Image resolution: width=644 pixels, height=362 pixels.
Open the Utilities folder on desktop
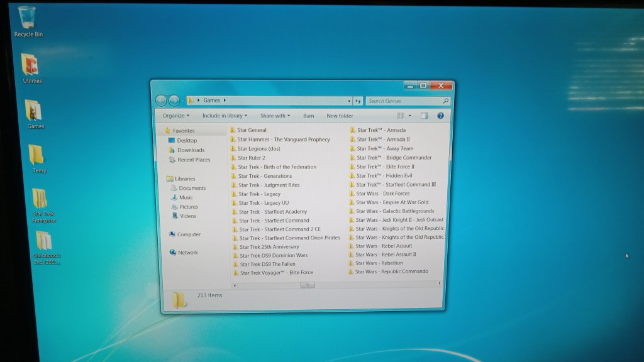[x=31, y=66]
